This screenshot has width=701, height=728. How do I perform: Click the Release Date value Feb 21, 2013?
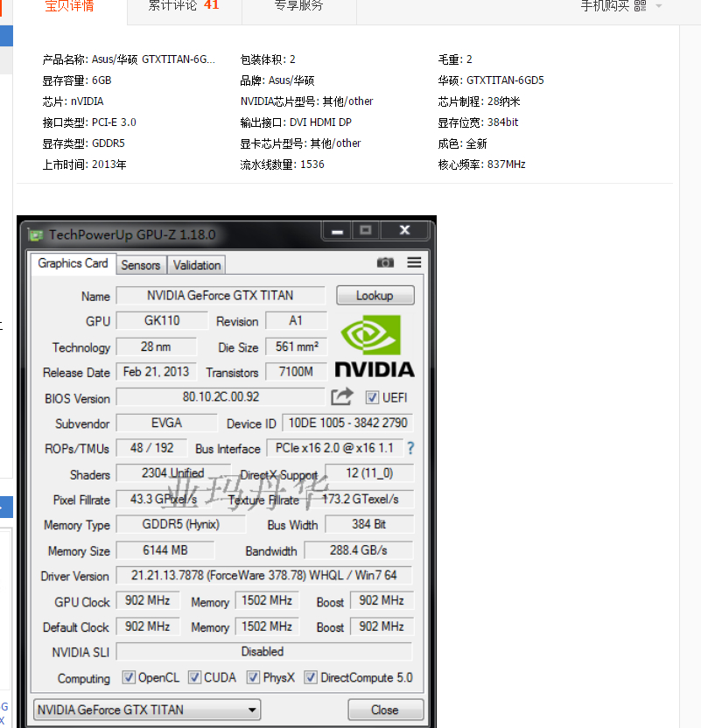(156, 371)
